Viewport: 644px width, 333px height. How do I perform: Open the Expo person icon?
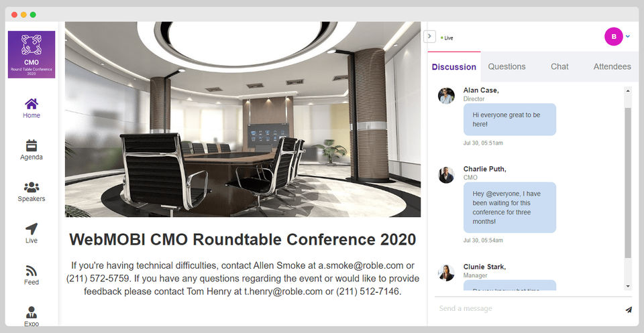[32, 312]
